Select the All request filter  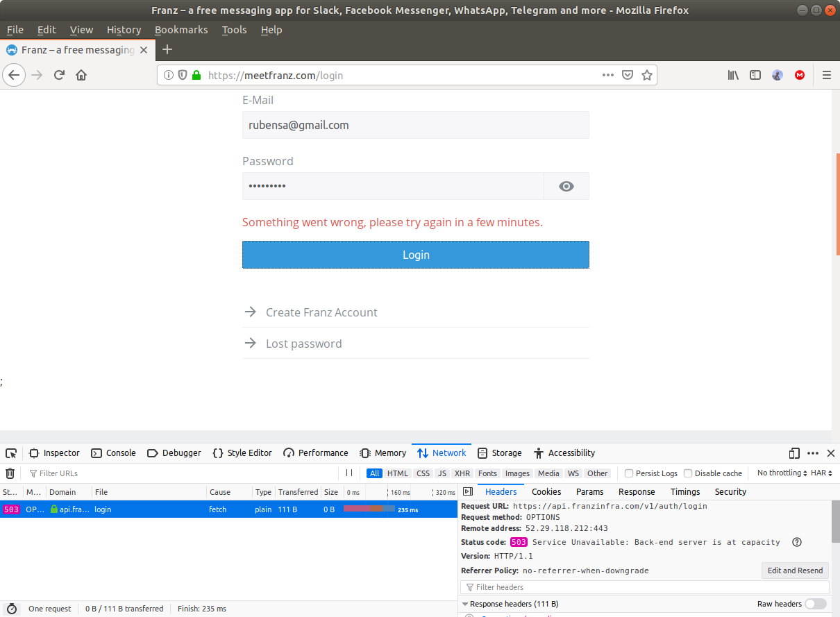pyautogui.click(x=375, y=473)
